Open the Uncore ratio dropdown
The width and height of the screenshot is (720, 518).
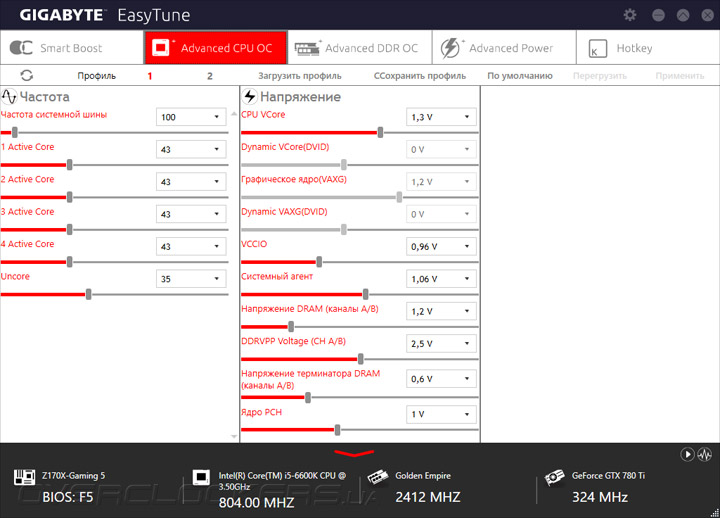[191, 279]
